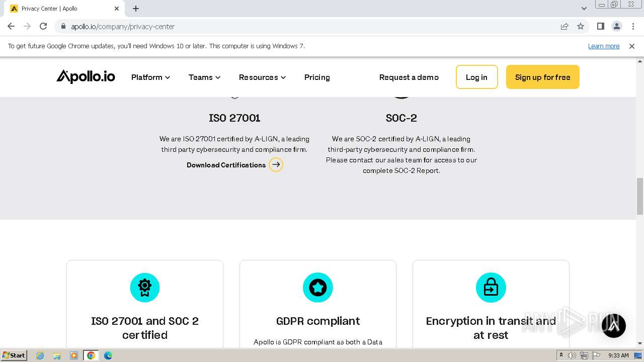Open Microsoft Edge from the taskbar
The height and width of the screenshot is (362, 644).
[108, 355]
